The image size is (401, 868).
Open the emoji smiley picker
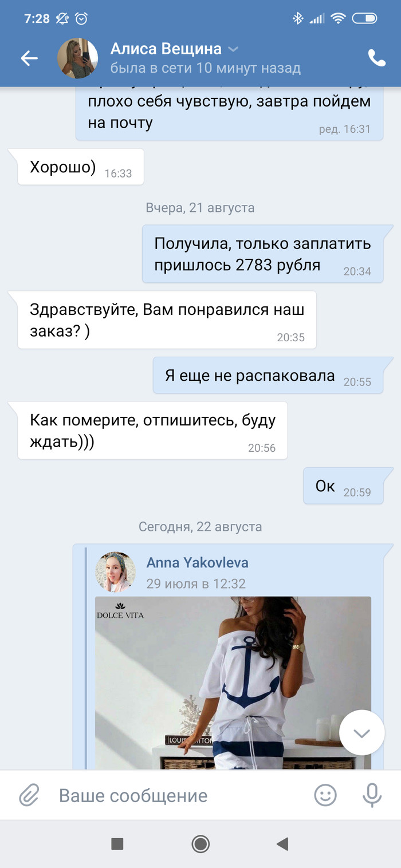pyautogui.click(x=325, y=795)
